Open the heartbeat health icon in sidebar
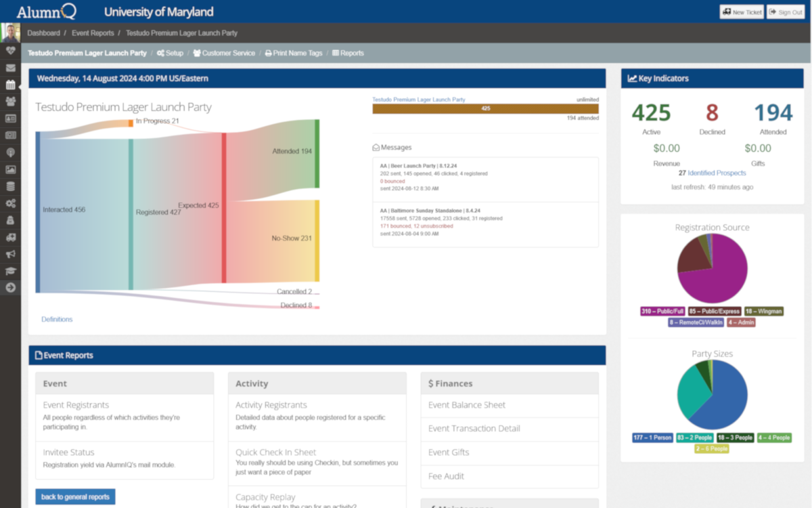 [10, 51]
